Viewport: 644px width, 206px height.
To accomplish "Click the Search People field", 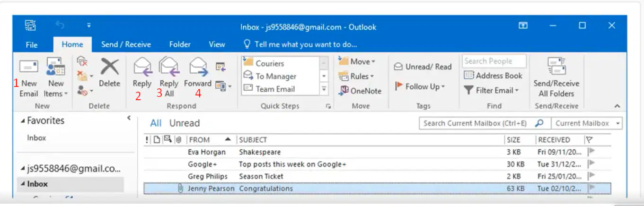I will coord(494,61).
